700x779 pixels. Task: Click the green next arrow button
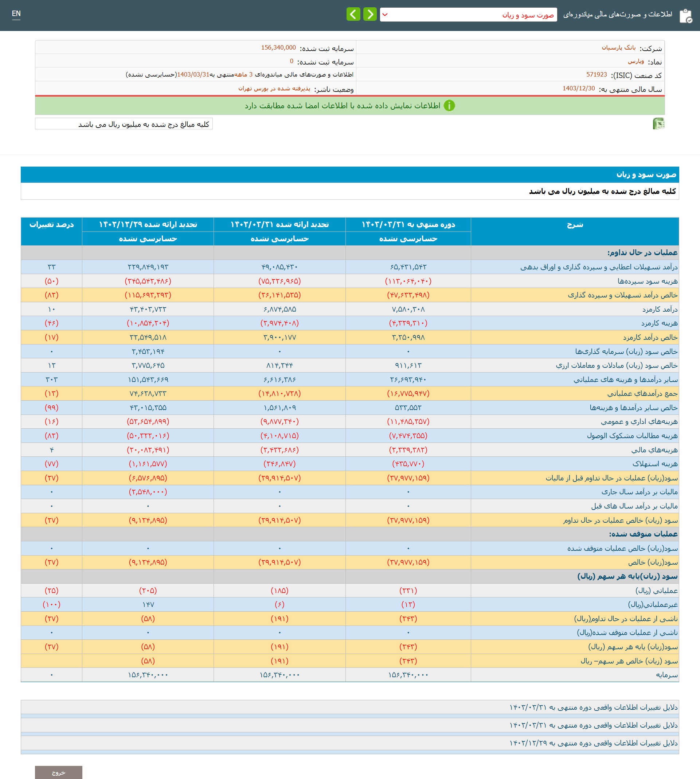370,14
